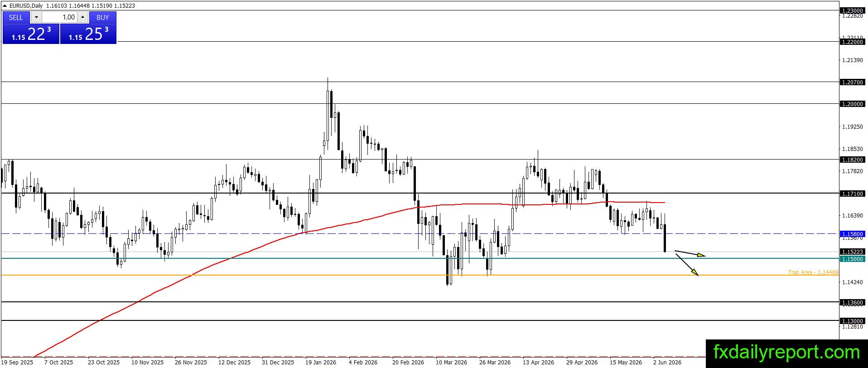Increase lot volume with up arrow
This screenshot has width=868, height=368.
click(82, 17)
